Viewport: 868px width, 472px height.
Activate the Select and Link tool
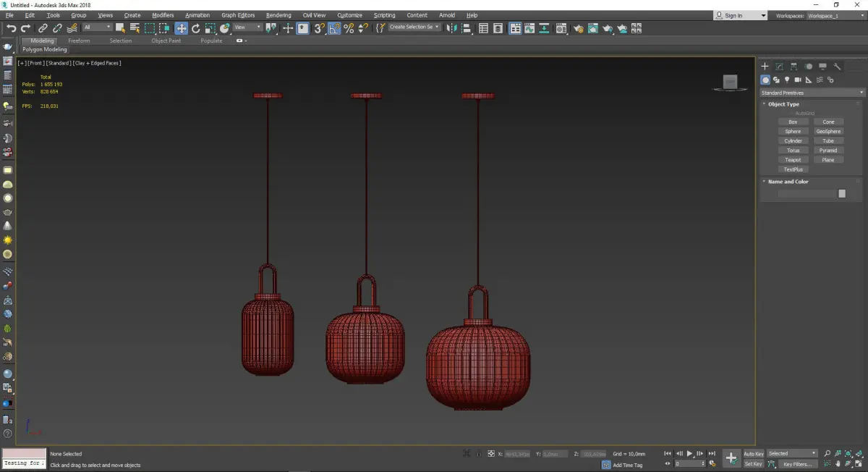(43, 28)
